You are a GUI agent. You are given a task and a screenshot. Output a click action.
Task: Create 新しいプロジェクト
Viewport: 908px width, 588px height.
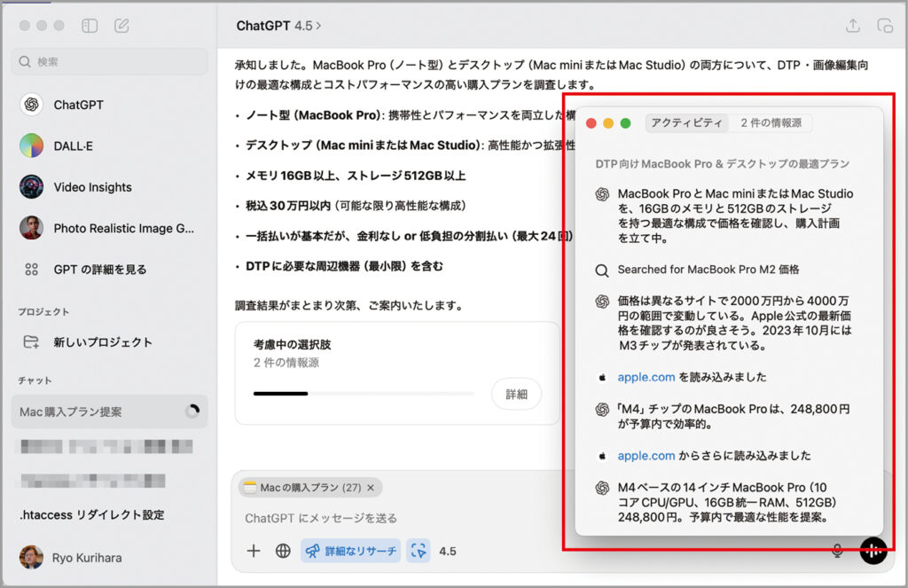coord(103,341)
